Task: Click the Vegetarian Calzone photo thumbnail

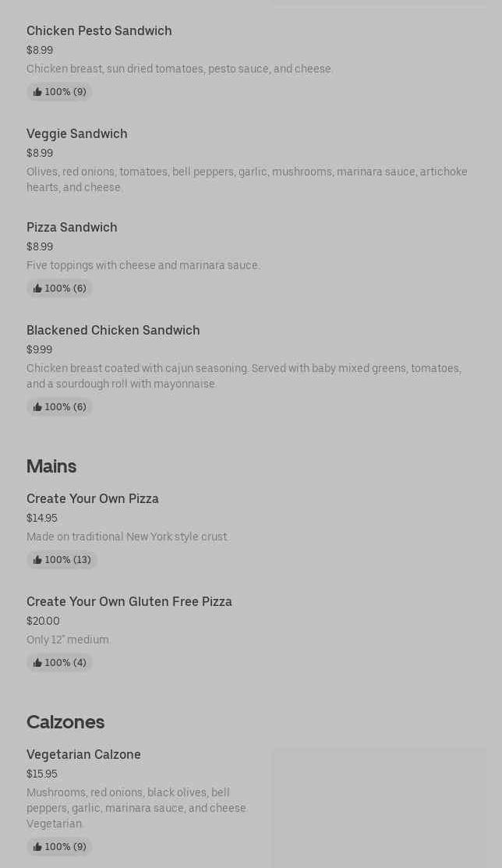Action: [x=379, y=807]
